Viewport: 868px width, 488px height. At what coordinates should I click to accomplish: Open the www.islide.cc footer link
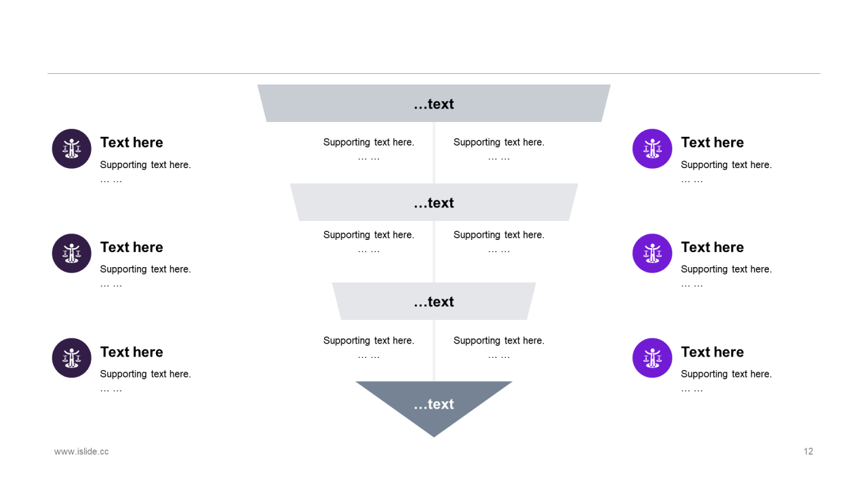coord(81,451)
